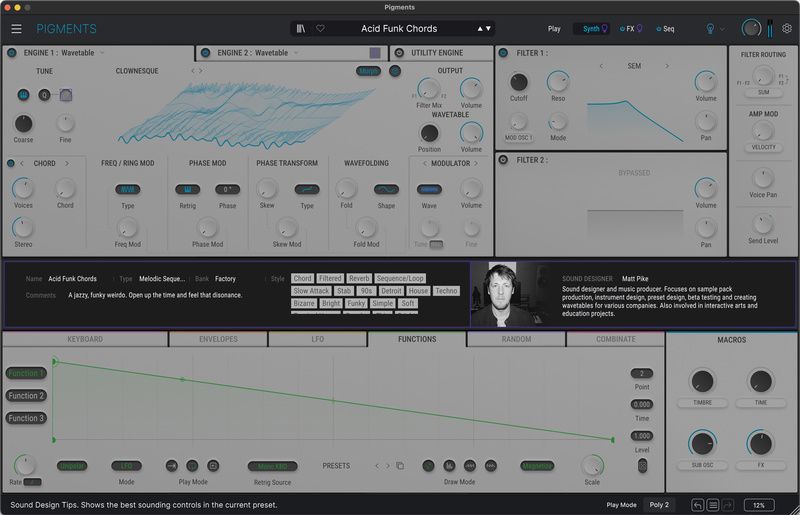Click the purple modulation square in Tune section

(66, 95)
